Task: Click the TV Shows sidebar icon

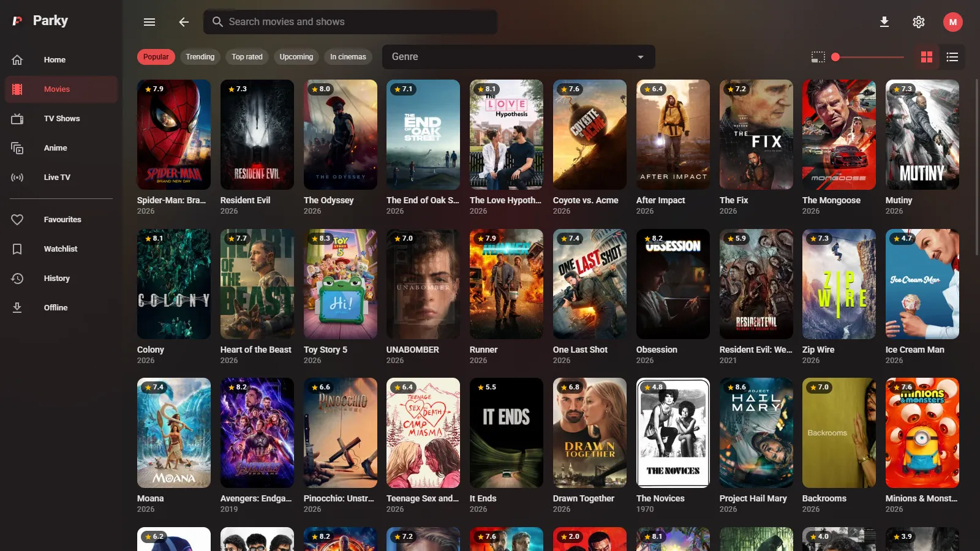Action: click(x=17, y=119)
